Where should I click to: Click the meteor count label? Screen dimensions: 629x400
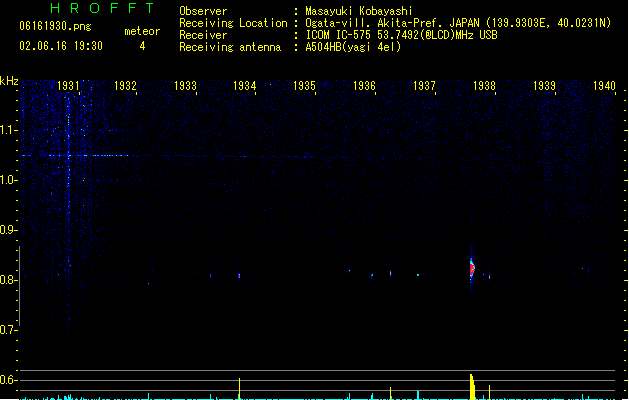pos(142,31)
